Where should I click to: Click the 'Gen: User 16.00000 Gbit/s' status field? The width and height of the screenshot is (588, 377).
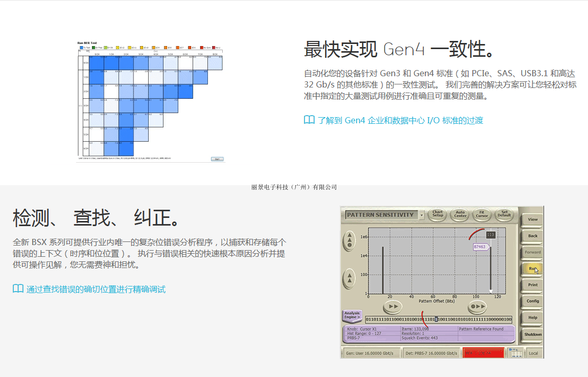pos(370,353)
